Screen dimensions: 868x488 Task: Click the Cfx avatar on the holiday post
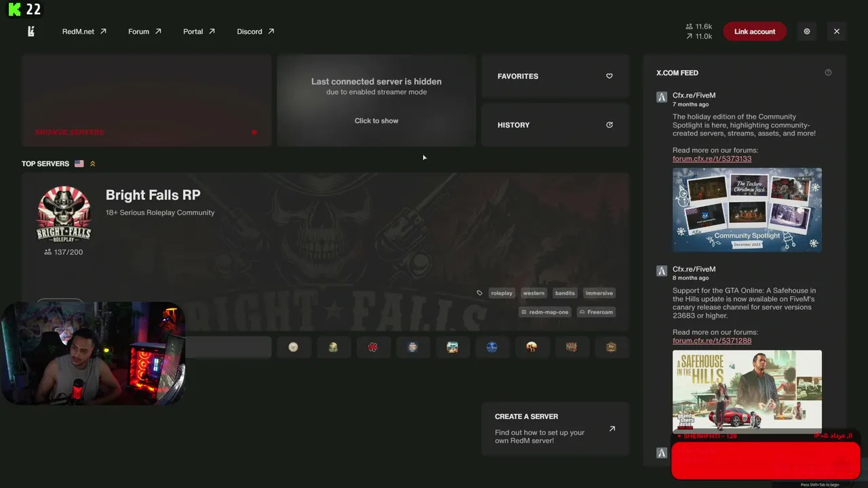tap(662, 97)
